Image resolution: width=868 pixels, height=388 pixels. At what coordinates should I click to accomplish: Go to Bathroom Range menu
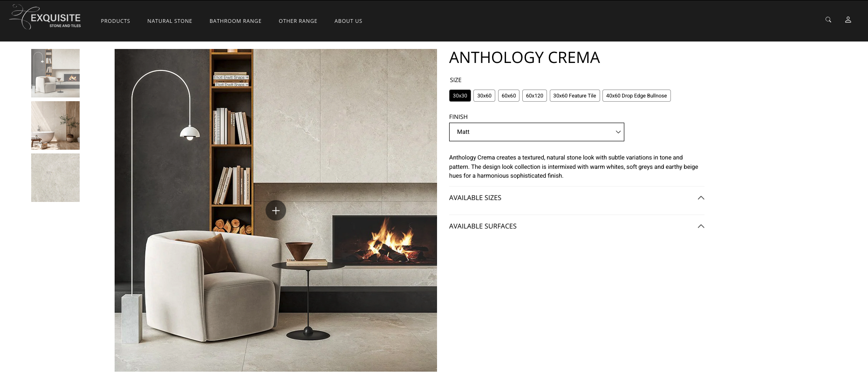tap(235, 21)
